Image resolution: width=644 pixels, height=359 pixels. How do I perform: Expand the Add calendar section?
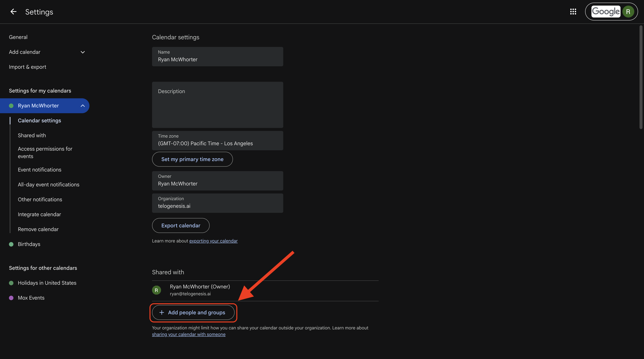83,52
